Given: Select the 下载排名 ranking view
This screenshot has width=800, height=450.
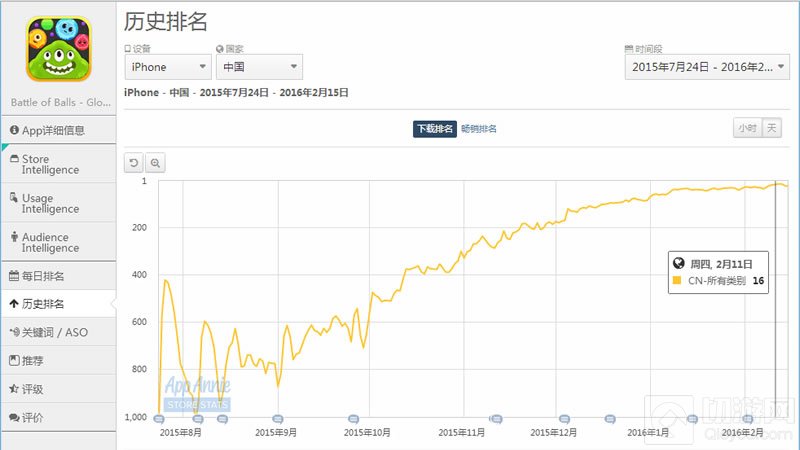Looking at the screenshot, I should click(435, 129).
